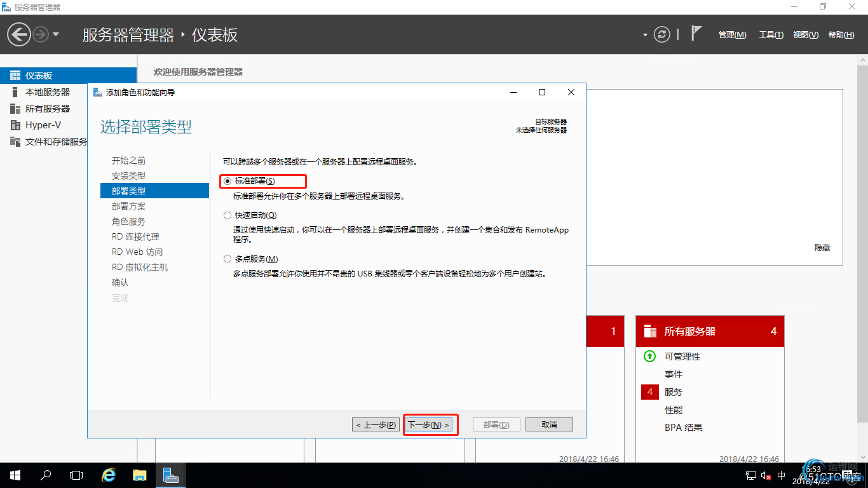The height and width of the screenshot is (488, 868).
Task: Select 仪表板 in the left sidebar
Action: 68,76
